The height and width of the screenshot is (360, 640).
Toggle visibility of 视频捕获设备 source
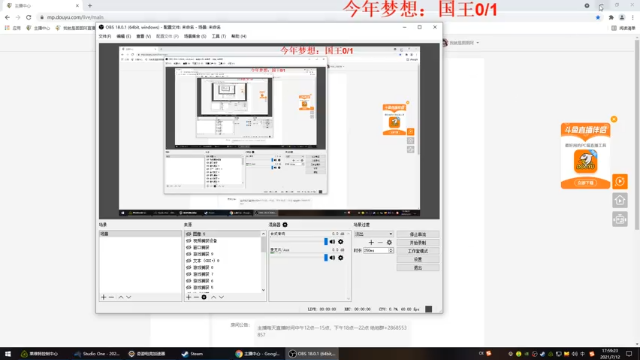click(189, 241)
